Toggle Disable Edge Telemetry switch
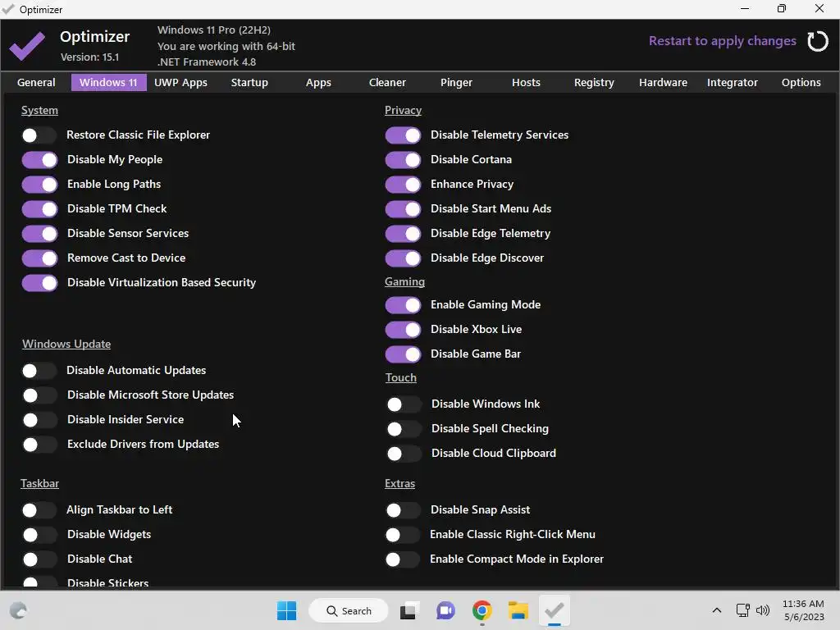840x630 pixels. (403, 234)
